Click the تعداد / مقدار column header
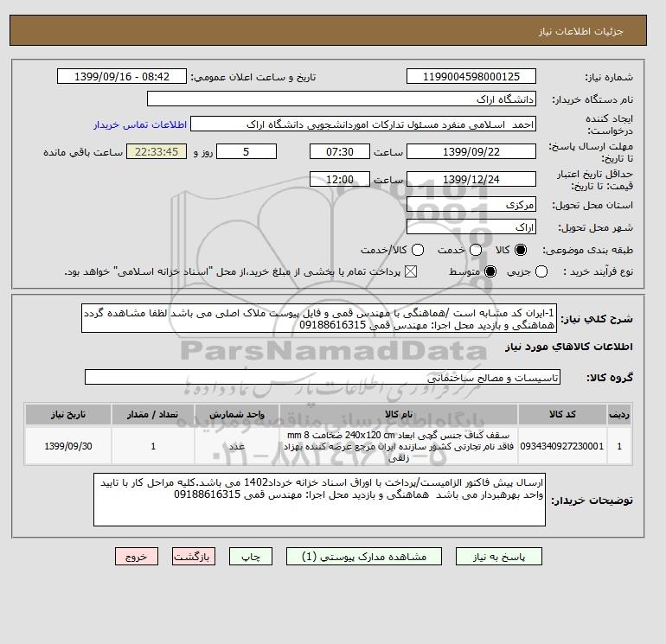This screenshot has width=666, height=644. coord(153,414)
